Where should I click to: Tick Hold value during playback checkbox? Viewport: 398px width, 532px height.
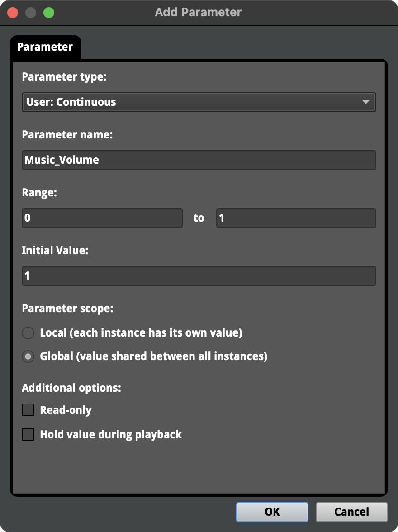click(28, 435)
